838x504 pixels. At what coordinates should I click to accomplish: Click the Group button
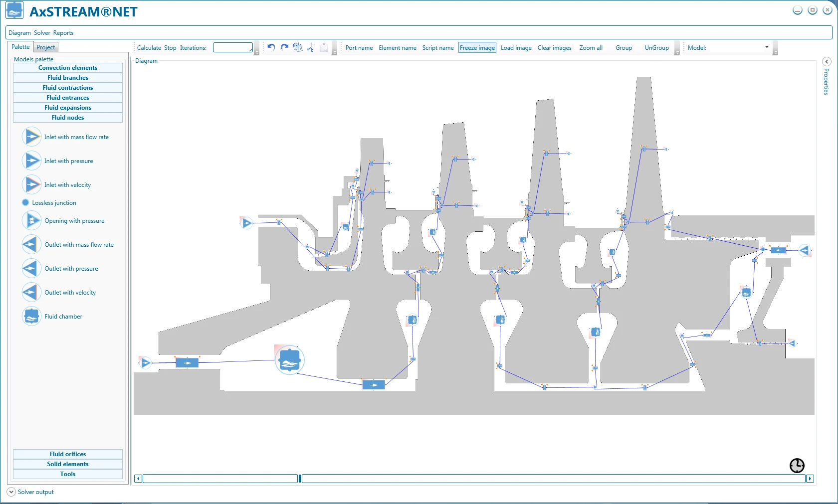coord(624,48)
